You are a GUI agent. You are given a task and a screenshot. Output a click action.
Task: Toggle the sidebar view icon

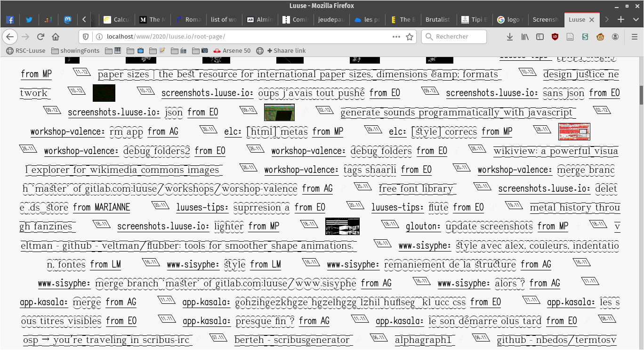pos(540,37)
